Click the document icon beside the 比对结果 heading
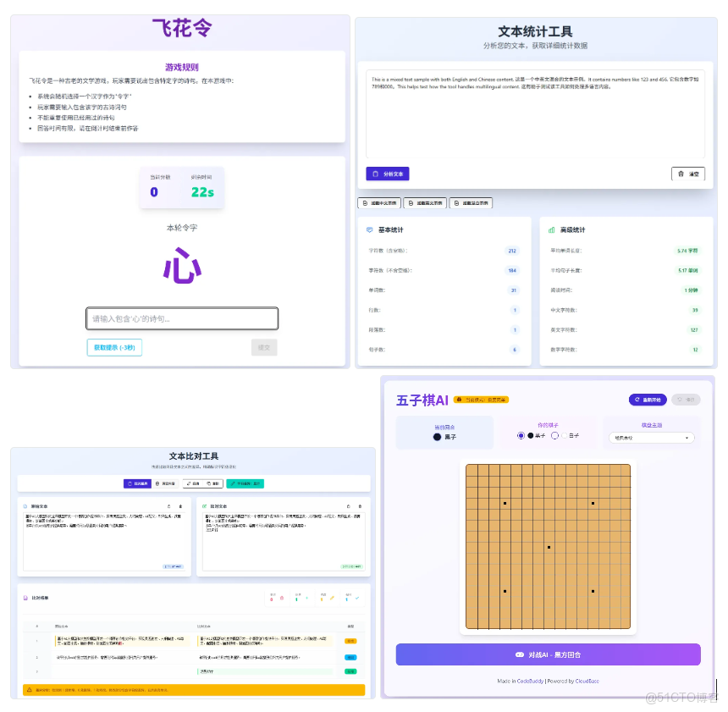 coord(25,597)
